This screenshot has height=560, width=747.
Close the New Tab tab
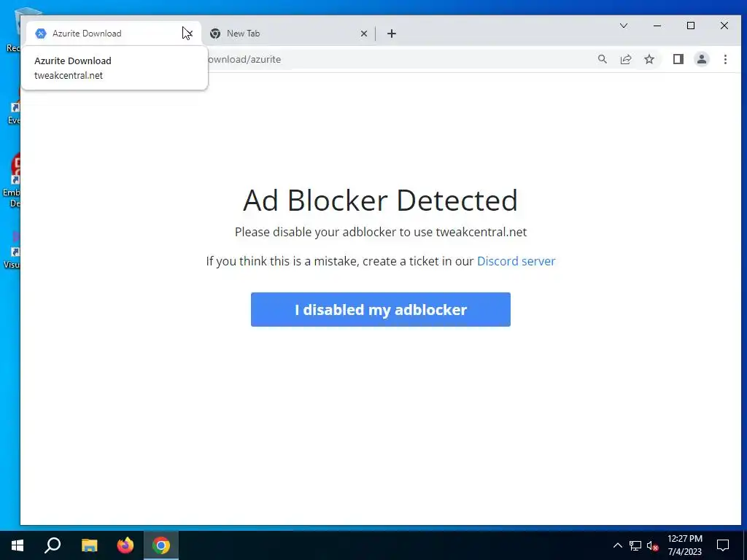363,34
